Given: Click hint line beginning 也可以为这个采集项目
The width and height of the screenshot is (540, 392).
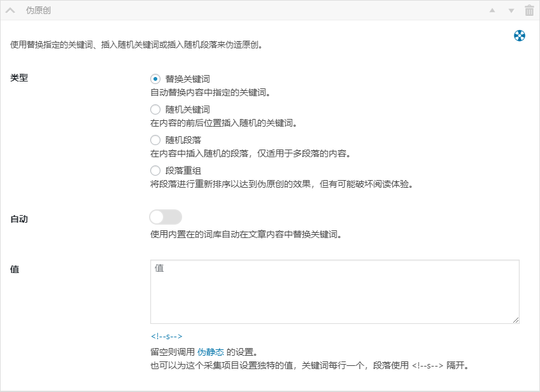Looking at the screenshot, I should pos(310,365).
